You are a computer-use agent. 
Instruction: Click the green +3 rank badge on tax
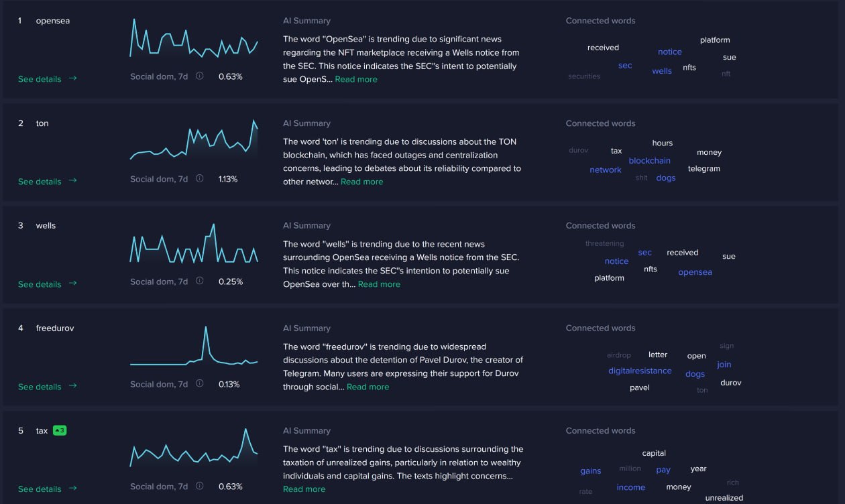pyautogui.click(x=60, y=430)
